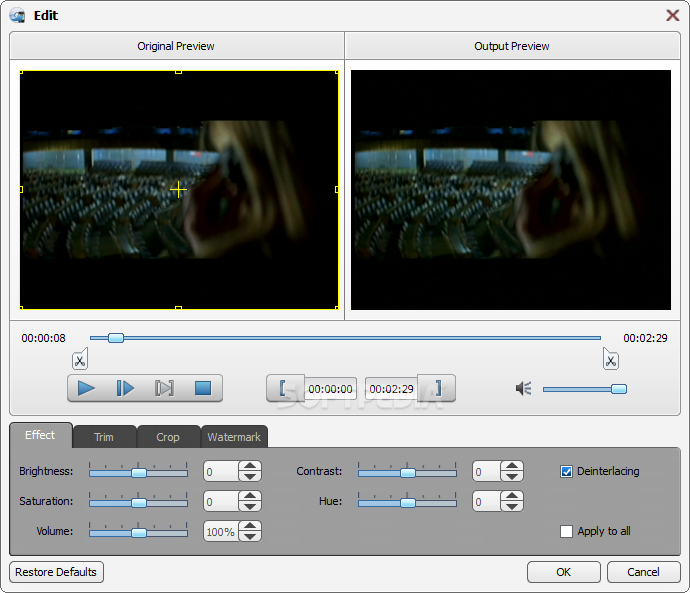Viewport: 690px width, 593px height.
Task: Close the Edit dialog
Action: pos(672,15)
